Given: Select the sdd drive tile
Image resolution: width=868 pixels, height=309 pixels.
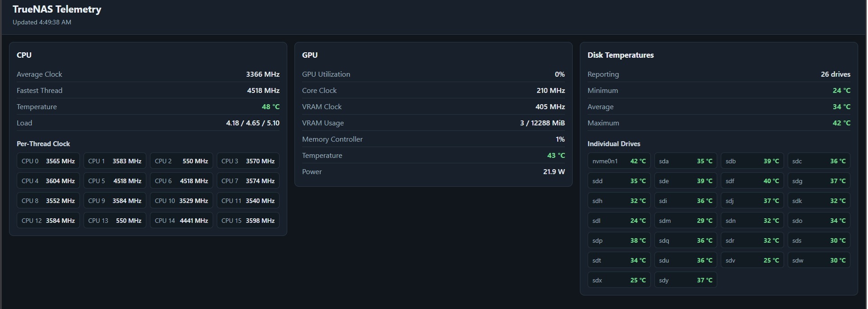Looking at the screenshot, I should pyautogui.click(x=619, y=181).
